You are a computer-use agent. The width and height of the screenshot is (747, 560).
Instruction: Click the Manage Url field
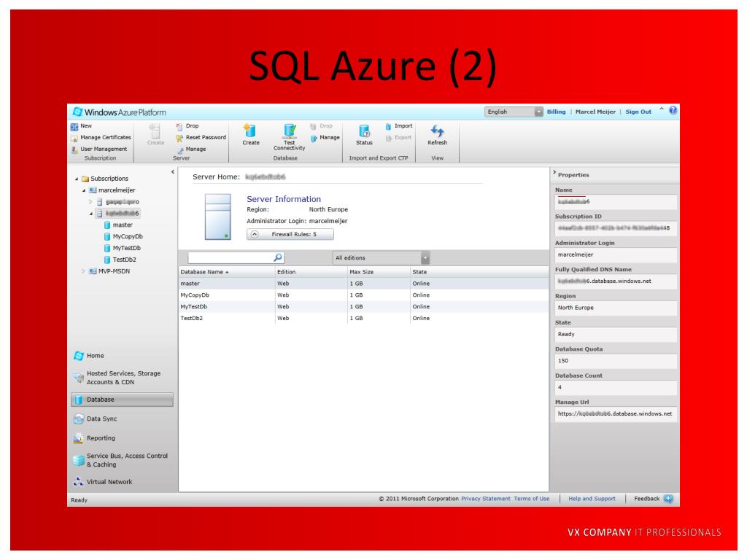coord(616,414)
